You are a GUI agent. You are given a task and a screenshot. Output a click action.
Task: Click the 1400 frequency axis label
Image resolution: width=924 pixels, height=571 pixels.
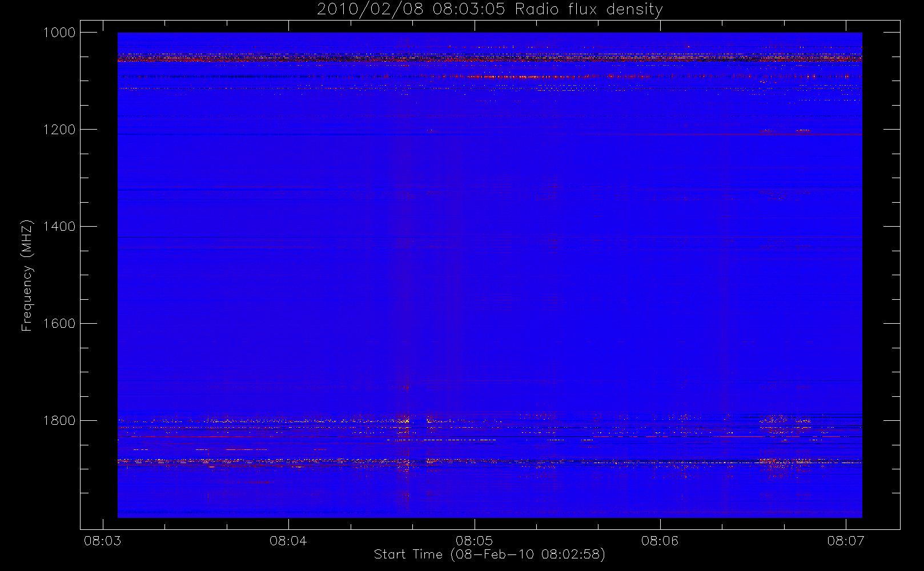59,227
